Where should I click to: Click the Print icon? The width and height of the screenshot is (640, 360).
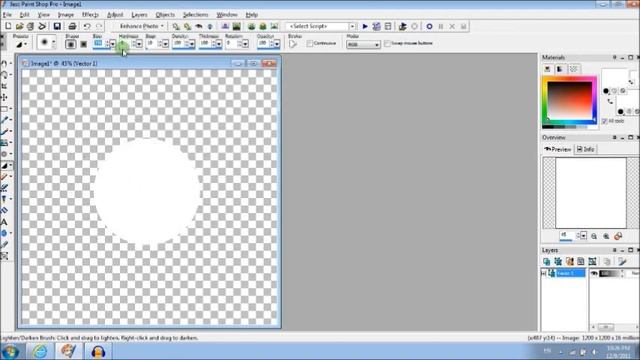pyautogui.click(x=72, y=26)
